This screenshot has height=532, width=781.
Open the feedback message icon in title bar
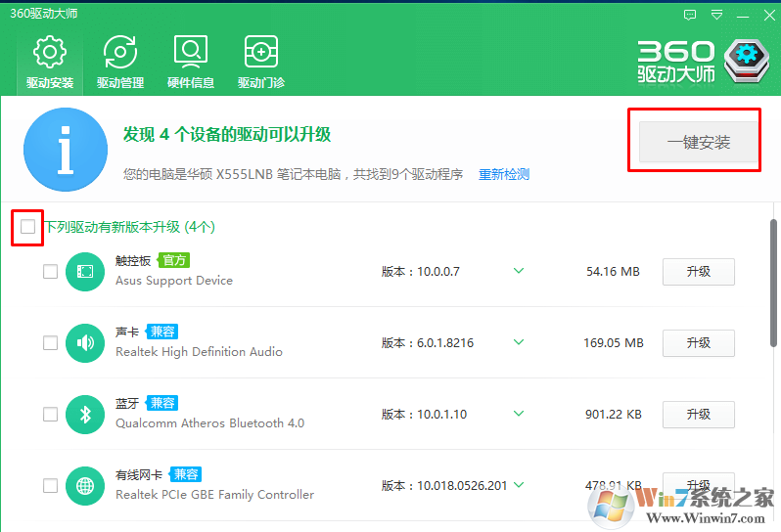point(690,15)
